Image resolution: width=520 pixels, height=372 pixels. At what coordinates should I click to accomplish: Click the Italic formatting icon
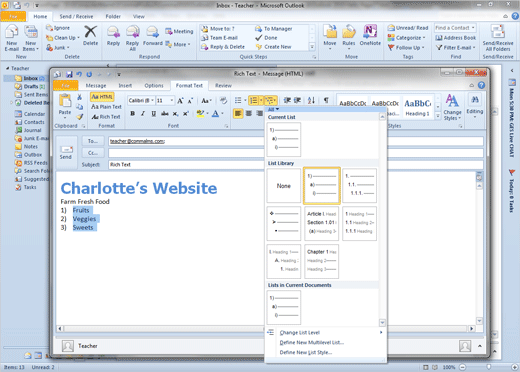tap(143, 114)
